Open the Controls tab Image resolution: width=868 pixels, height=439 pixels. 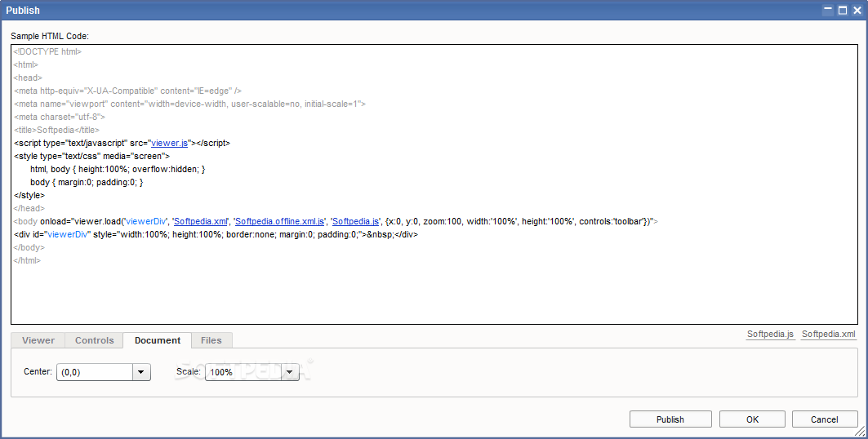(x=94, y=340)
